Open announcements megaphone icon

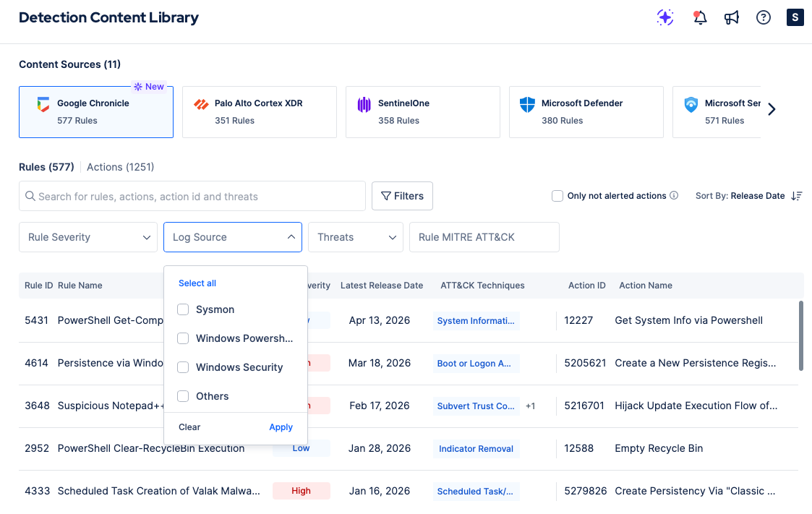[x=731, y=17]
